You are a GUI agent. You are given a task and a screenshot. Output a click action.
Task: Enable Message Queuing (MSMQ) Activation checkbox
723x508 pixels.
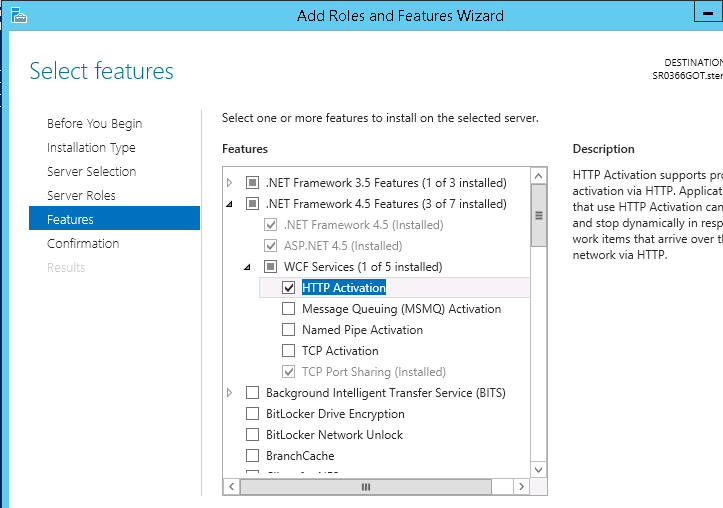click(x=289, y=309)
